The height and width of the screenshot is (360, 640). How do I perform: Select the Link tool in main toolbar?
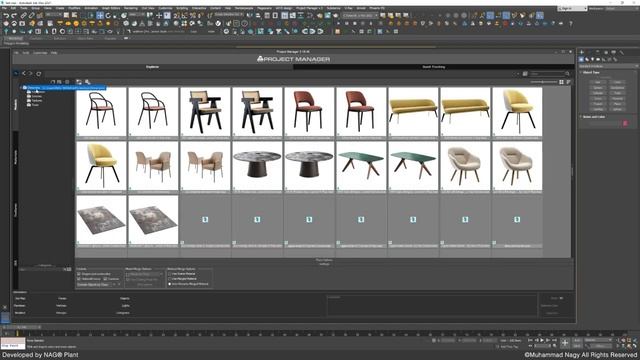coord(24,16)
